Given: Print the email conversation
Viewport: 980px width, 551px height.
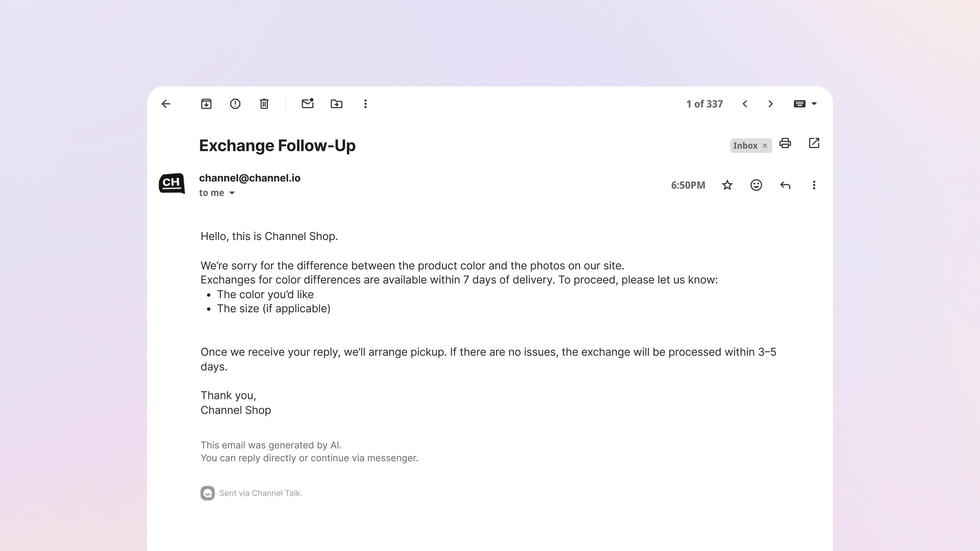Looking at the screenshot, I should (785, 143).
